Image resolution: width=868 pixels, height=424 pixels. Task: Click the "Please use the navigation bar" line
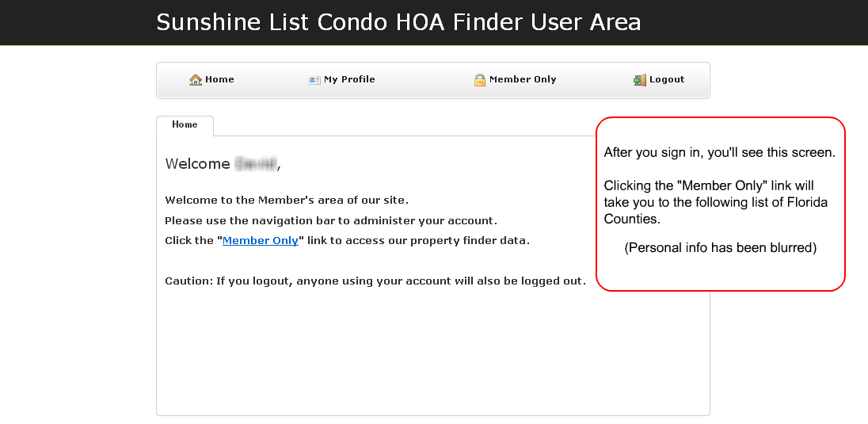coord(331,221)
